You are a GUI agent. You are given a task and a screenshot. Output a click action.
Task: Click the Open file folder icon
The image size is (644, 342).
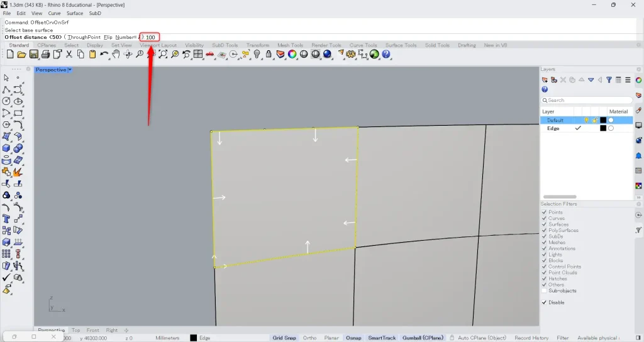pos(22,54)
